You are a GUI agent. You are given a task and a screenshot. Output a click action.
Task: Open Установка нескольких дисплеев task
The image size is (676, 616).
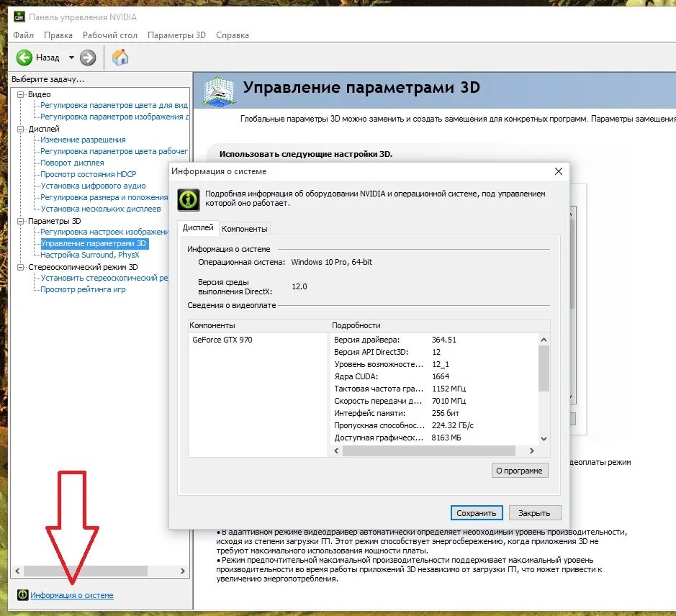[101, 209]
